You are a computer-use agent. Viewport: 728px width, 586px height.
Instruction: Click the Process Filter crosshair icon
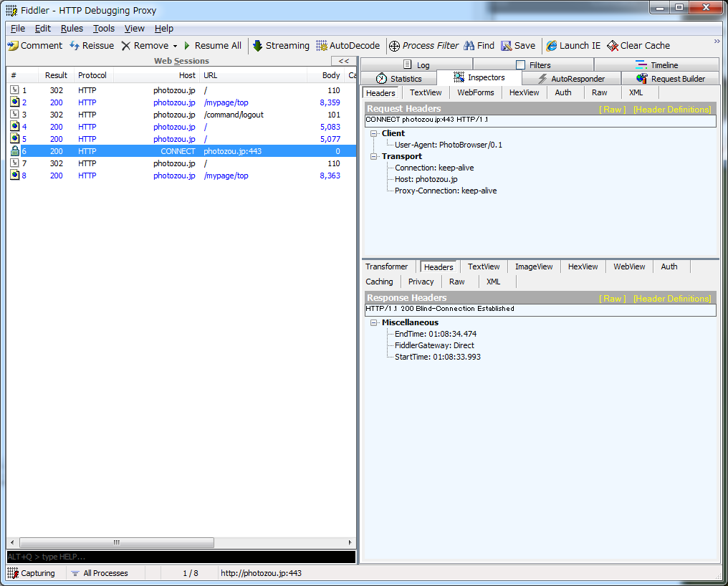click(x=394, y=46)
